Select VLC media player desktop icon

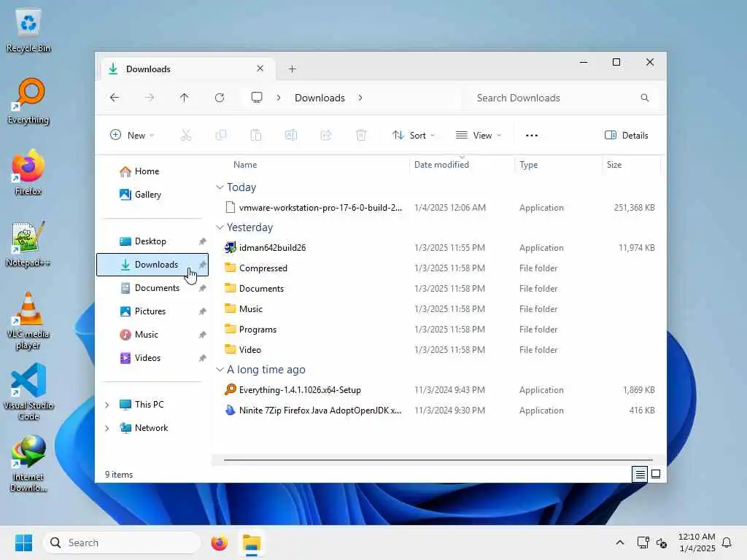pyautogui.click(x=28, y=321)
